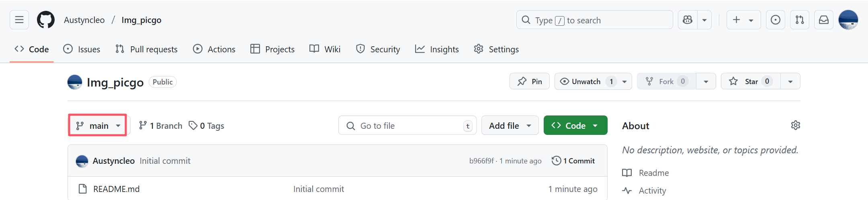This screenshot has width=868, height=200.
Task: Open the Copilot chat icon
Action: coord(688,20)
